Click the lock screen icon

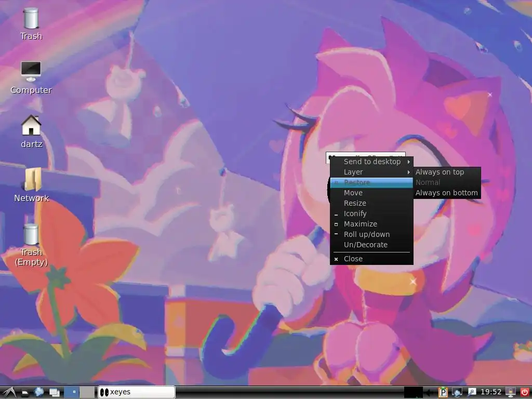coord(511,392)
